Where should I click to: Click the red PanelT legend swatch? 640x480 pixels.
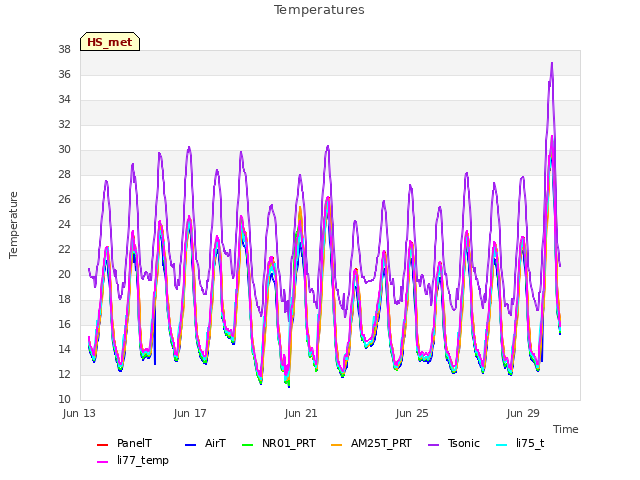(102, 444)
